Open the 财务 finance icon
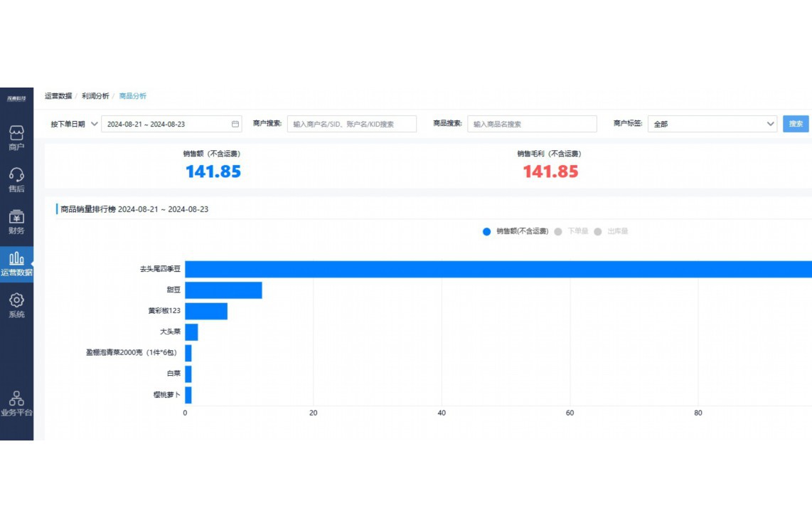Viewport: 812px width, 528px height. [16, 217]
